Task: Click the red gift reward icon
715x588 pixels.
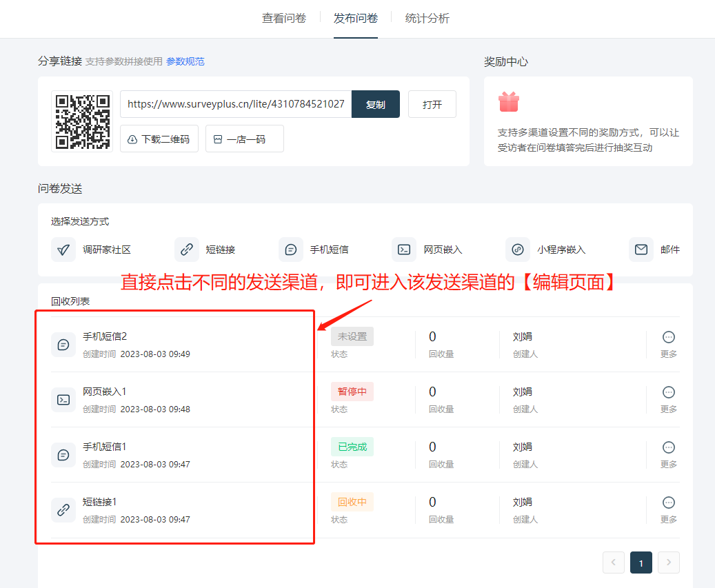Action: click(x=509, y=101)
